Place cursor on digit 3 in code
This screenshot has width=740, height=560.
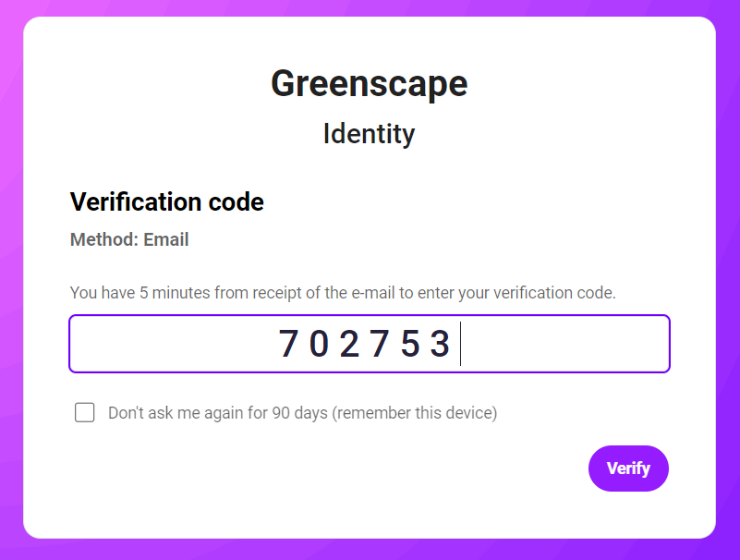pos(440,344)
